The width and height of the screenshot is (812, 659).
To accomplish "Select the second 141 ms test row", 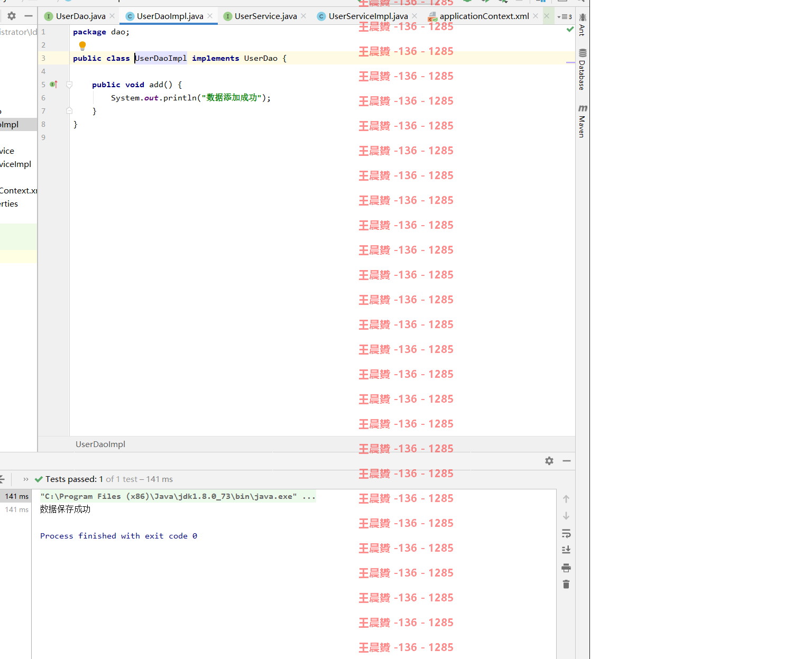I will [x=16, y=509].
